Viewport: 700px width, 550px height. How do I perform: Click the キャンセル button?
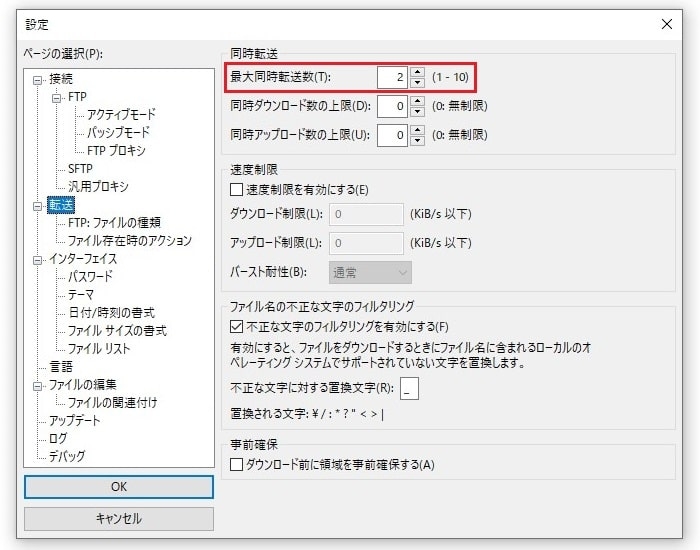(x=119, y=519)
